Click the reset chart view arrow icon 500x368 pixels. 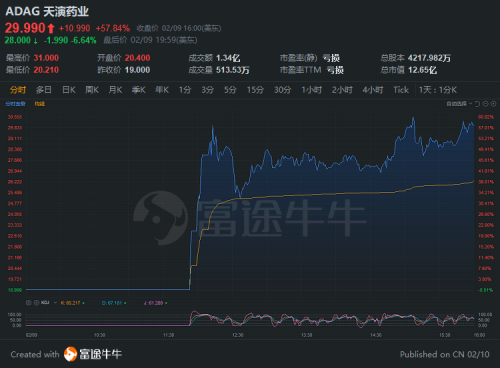477,104
